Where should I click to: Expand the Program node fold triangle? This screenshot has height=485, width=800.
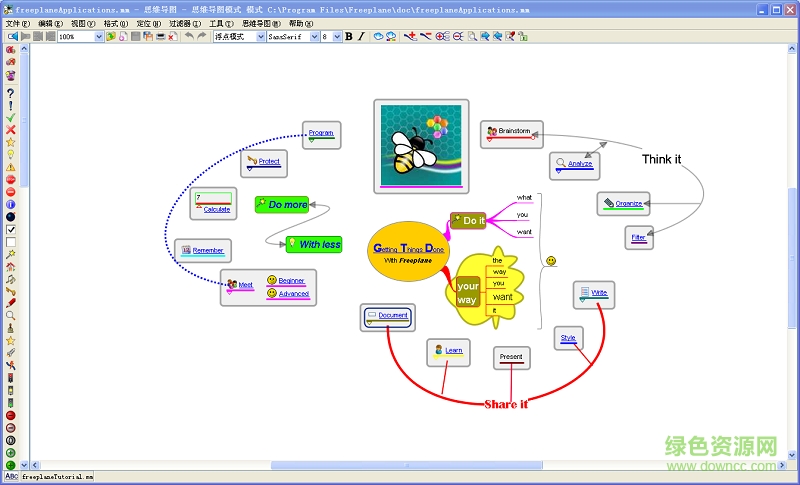click(x=312, y=140)
